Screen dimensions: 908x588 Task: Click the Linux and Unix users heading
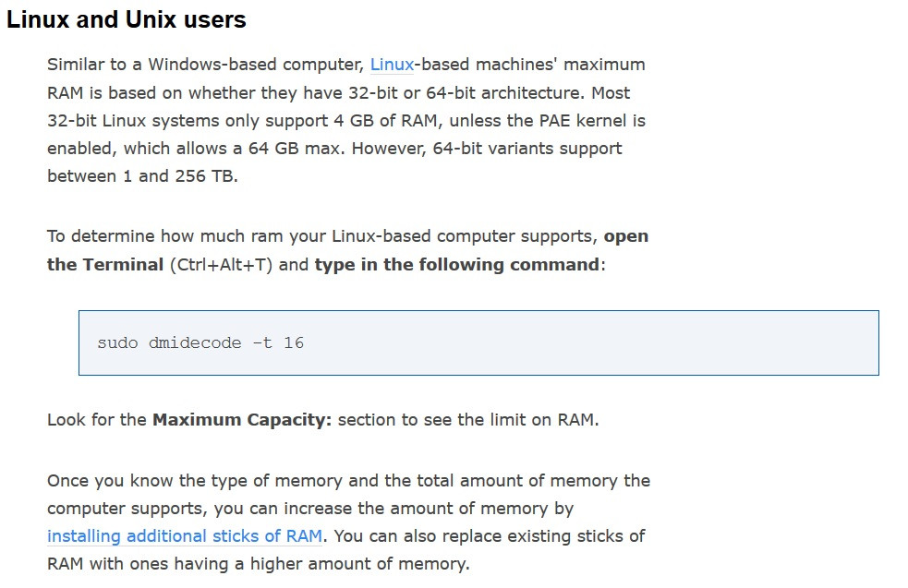(x=127, y=19)
